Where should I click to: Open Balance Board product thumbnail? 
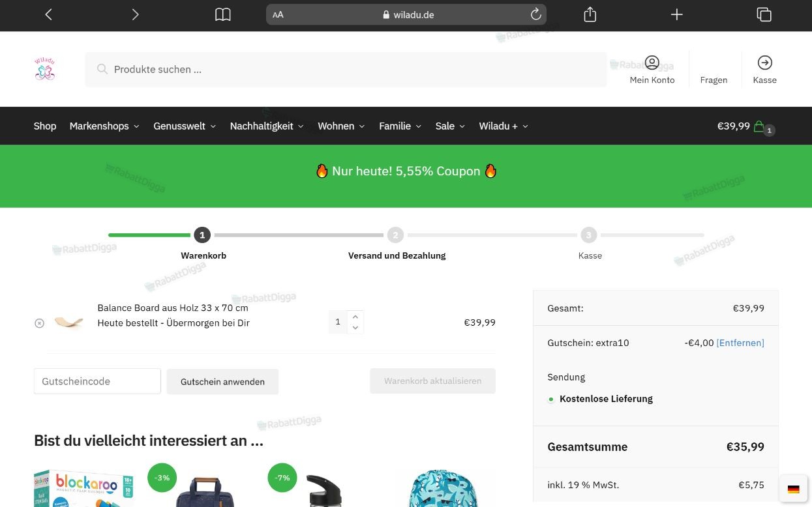[x=68, y=322]
